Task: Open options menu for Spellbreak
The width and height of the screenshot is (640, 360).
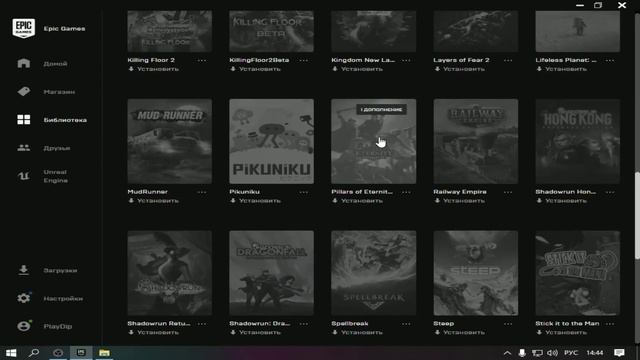Action: 406,324
